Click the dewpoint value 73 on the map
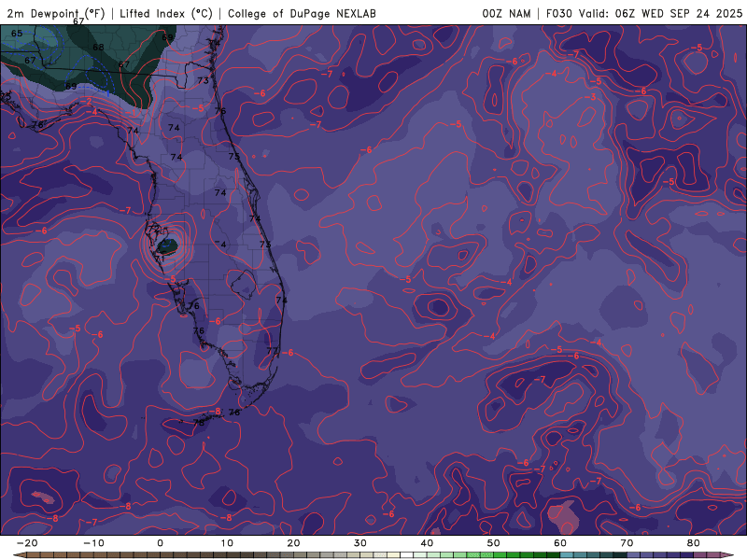This screenshot has height=560, width=747. point(203,80)
